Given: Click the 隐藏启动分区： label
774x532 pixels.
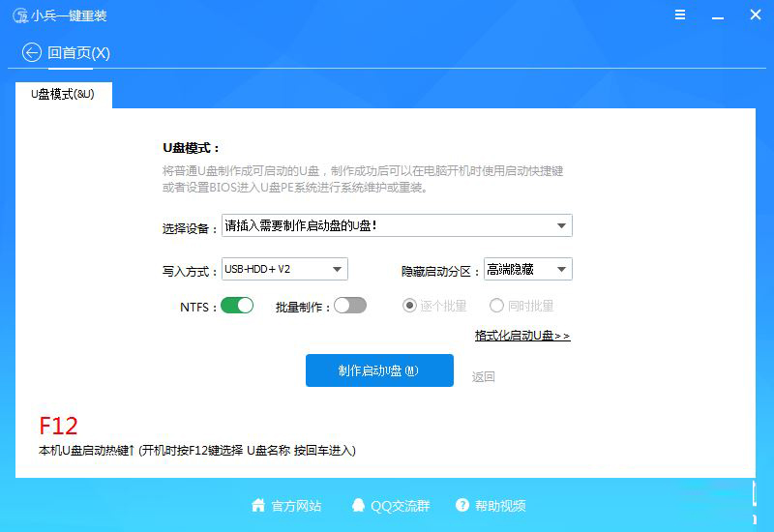Looking at the screenshot, I should [440, 272].
